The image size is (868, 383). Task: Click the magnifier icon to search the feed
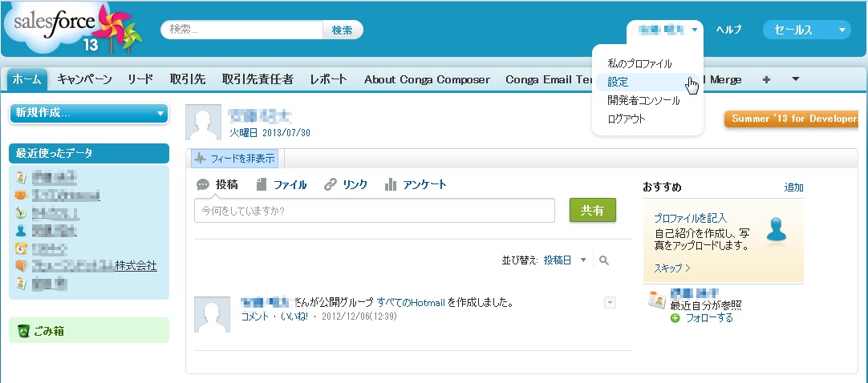coord(604,260)
